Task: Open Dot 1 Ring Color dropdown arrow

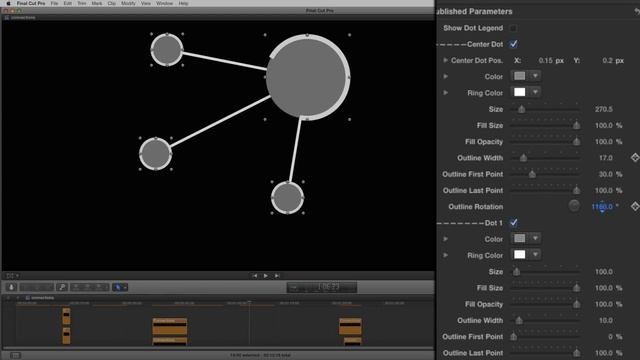Action: coord(535,255)
